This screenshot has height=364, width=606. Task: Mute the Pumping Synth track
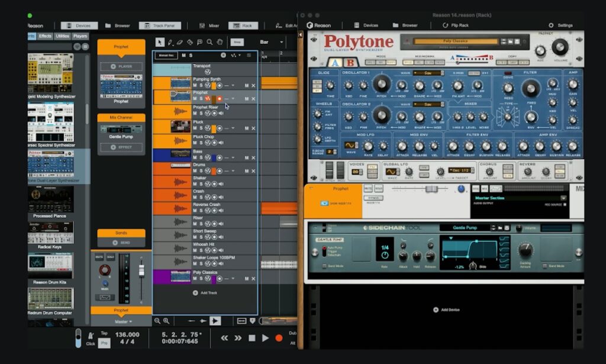195,86
